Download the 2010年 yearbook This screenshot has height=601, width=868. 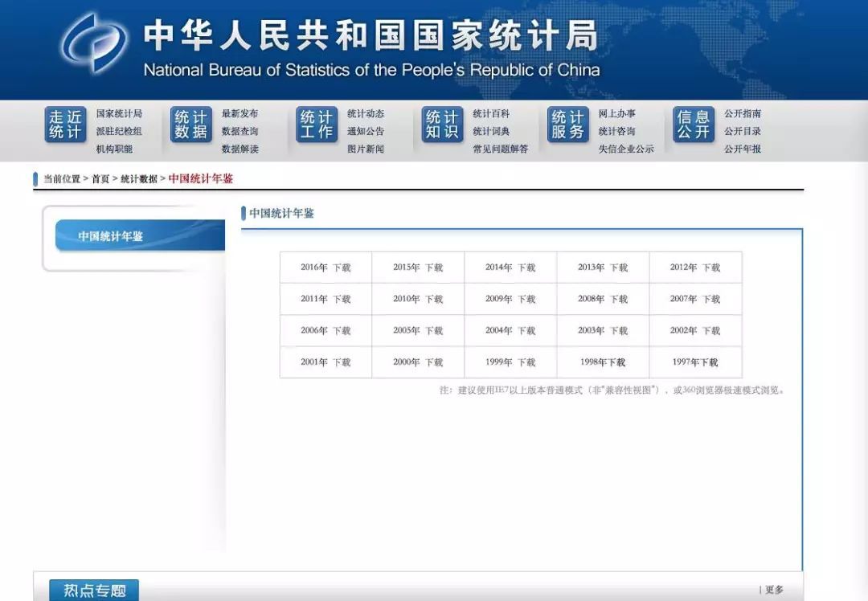coord(434,300)
